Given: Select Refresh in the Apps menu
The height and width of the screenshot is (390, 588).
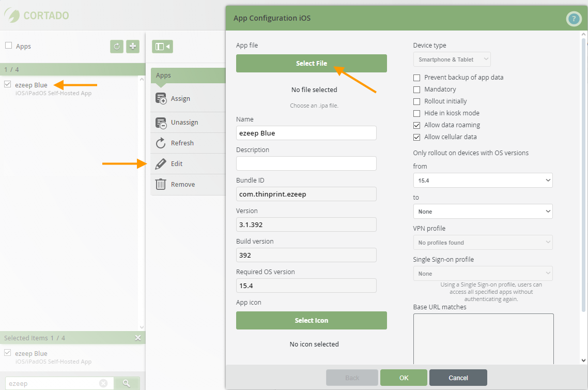Looking at the screenshot, I should pyautogui.click(x=188, y=143).
